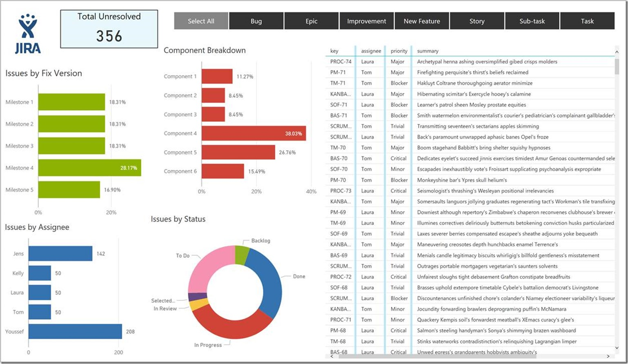Click the horizontal scroll-left arrow icon
Image resolution: width=628 pixels, height=364 pixels.
coord(331,356)
